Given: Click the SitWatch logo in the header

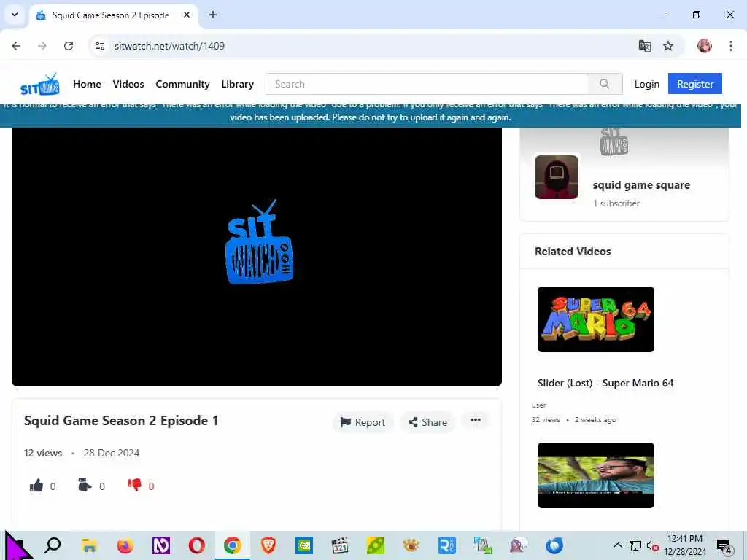Looking at the screenshot, I should click(40, 85).
